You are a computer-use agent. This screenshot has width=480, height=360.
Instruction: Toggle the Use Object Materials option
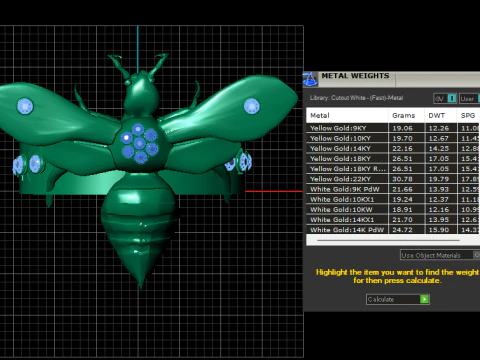[x=440, y=255]
